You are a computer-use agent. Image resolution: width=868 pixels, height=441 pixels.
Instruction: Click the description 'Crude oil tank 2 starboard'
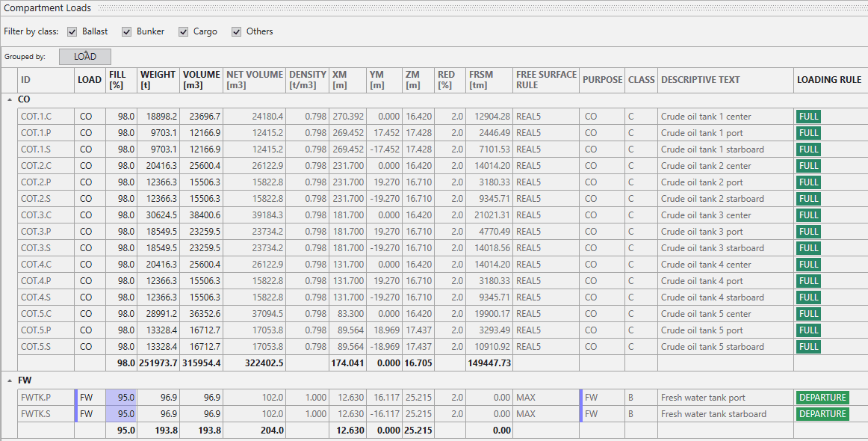point(713,199)
